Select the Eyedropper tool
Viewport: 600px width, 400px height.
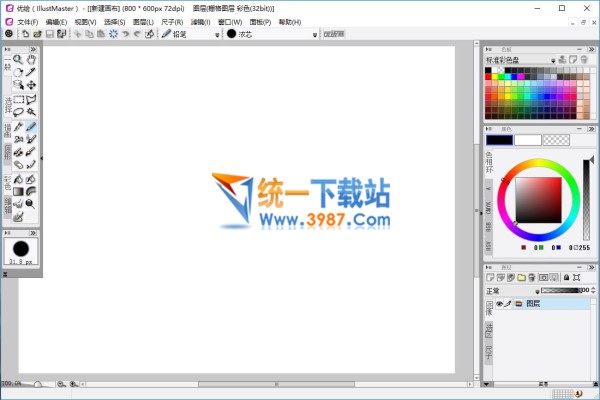coord(31,72)
